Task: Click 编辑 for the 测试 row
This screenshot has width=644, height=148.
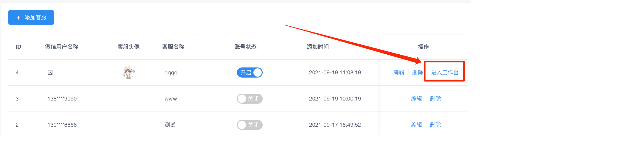Action: (416, 125)
